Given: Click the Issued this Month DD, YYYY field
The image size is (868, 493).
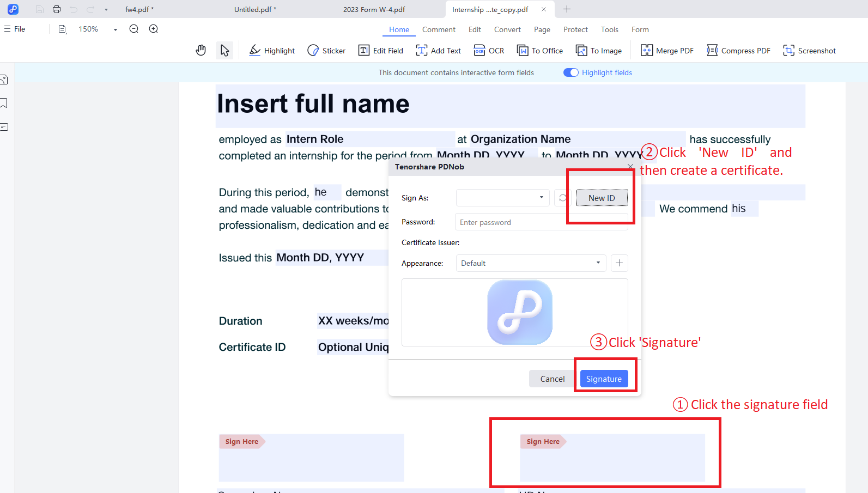Looking at the screenshot, I should [x=332, y=258].
